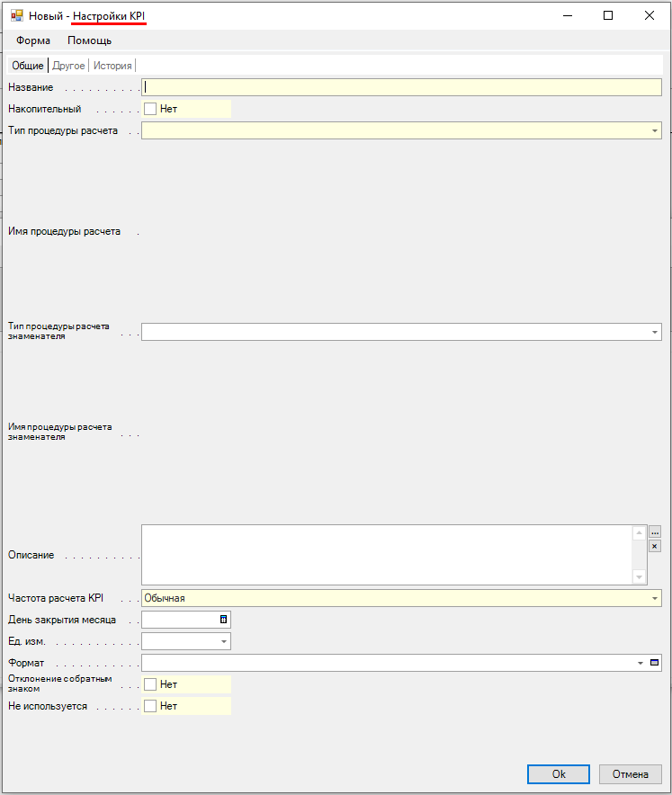Screen dimensions: 672x795
Task: Click the Отмена button
Action: click(630, 774)
